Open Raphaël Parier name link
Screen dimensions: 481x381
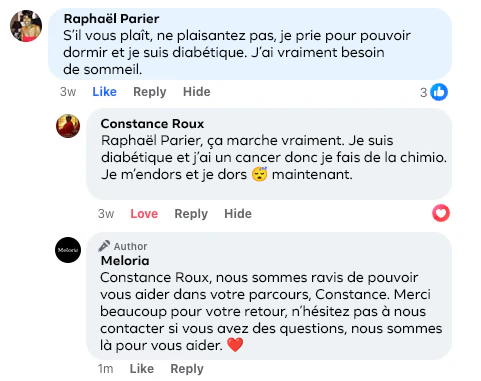click(x=111, y=19)
